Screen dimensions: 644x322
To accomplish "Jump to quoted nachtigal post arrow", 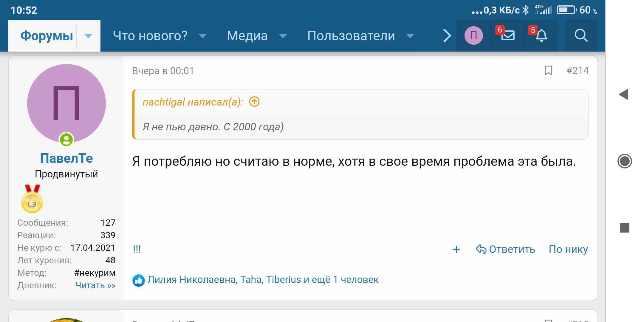I will pos(254,102).
